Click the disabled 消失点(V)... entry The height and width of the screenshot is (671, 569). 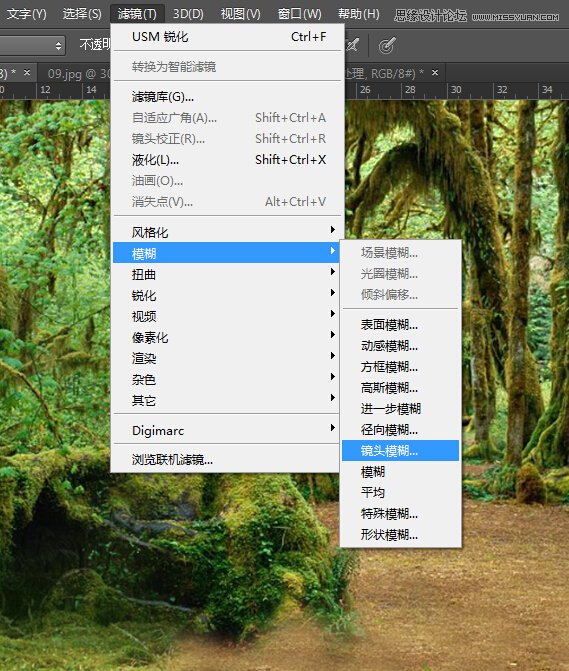click(x=227, y=202)
